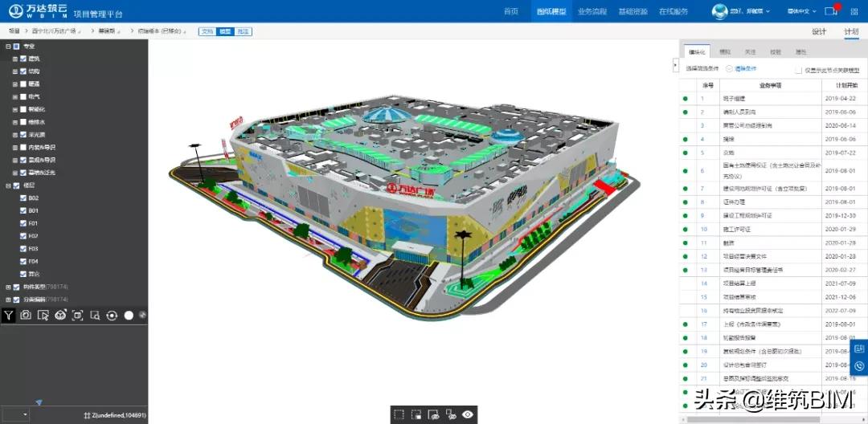Screen dimensions: 868x424
Task: Switch to the 设计 tab
Action: pyautogui.click(x=819, y=31)
